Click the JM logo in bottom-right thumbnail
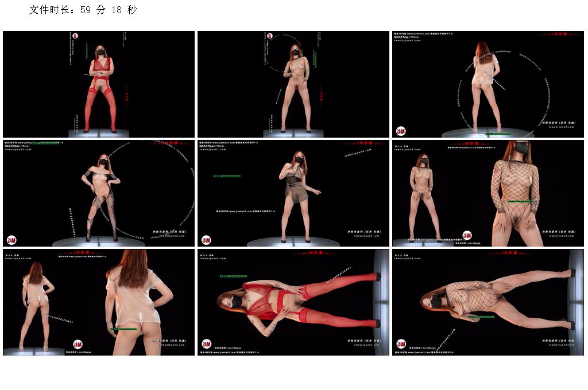 coord(401,344)
